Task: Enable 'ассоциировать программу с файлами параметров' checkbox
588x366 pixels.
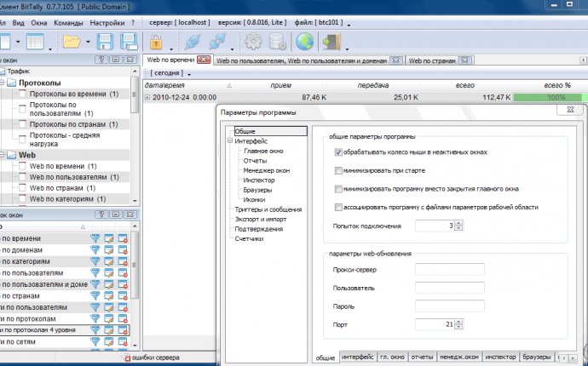Action: click(x=338, y=207)
